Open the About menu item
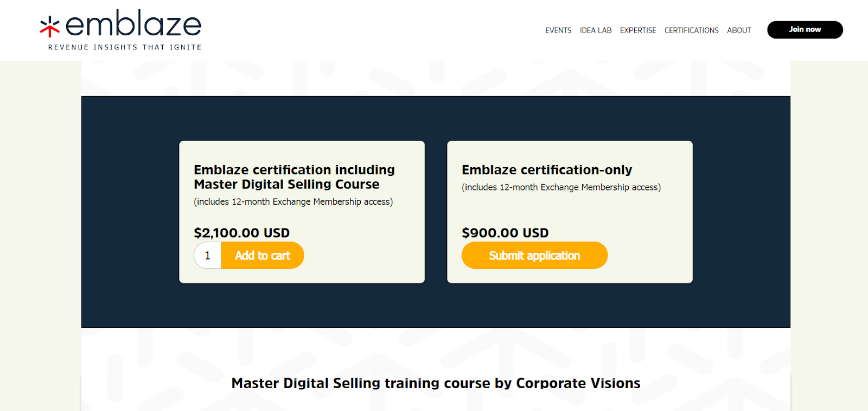 pos(739,30)
